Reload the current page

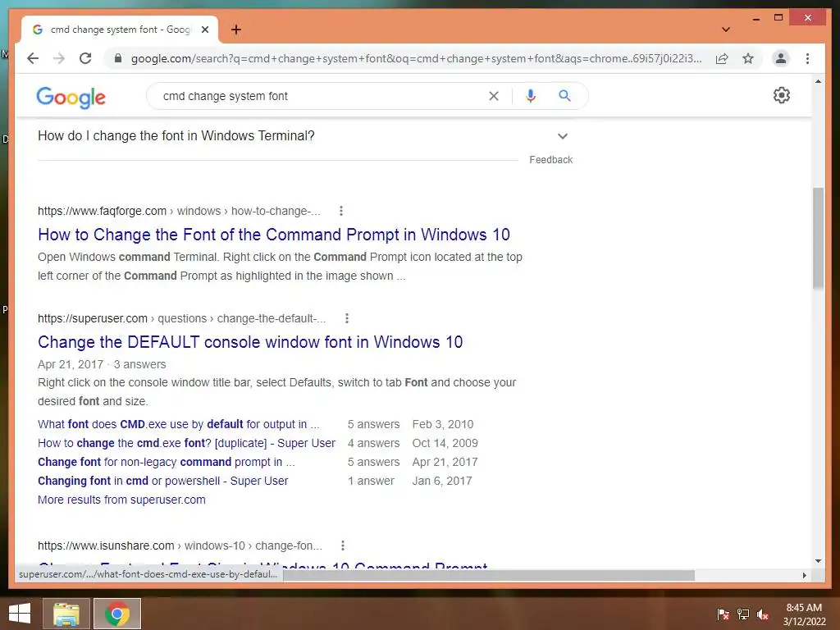click(85, 58)
